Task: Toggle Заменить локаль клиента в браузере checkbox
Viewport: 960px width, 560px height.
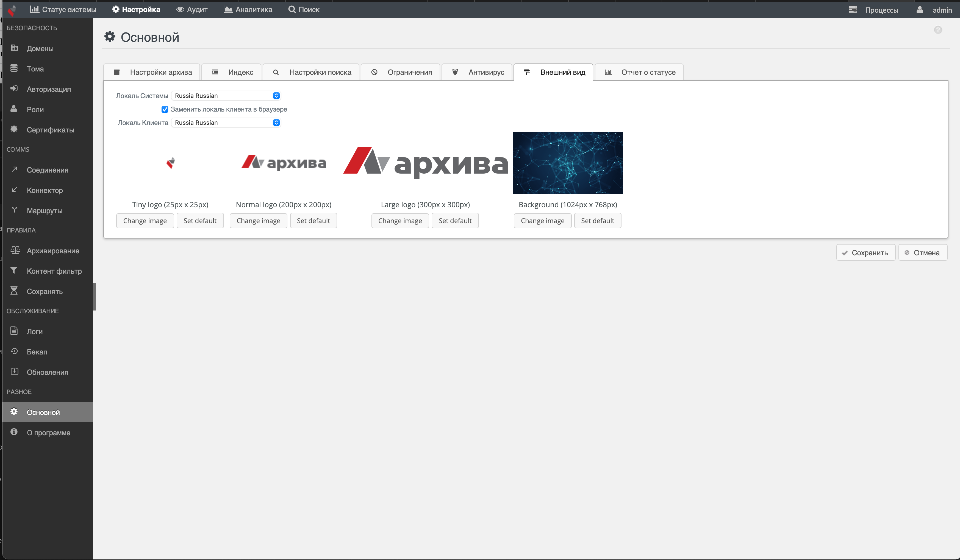Action: click(x=165, y=109)
